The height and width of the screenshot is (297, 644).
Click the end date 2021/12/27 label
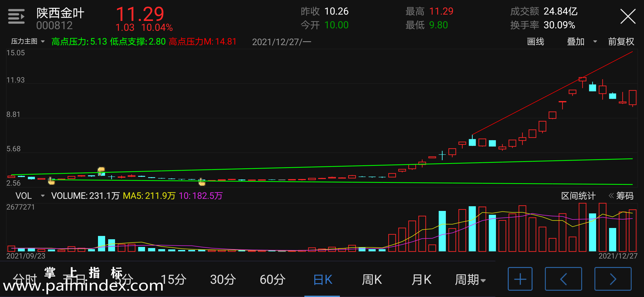click(618, 256)
